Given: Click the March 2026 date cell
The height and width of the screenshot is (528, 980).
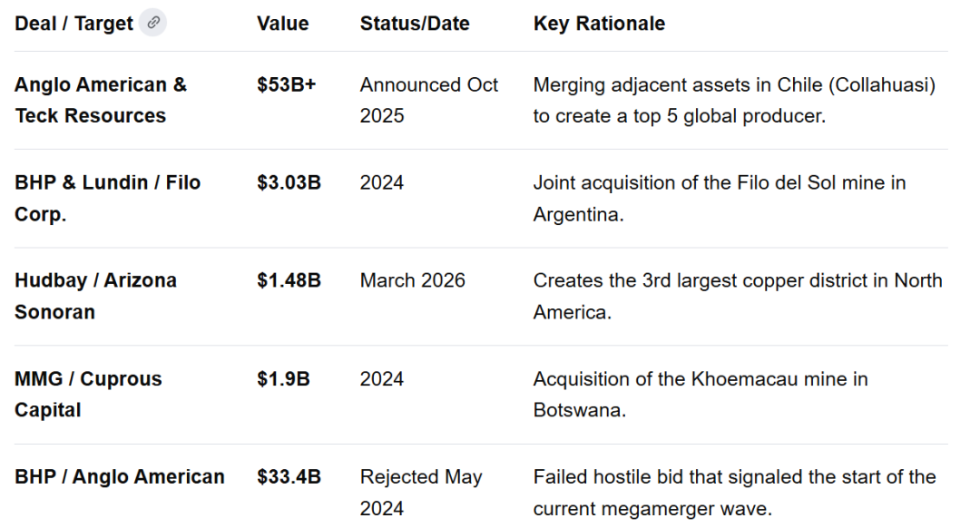Looking at the screenshot, I should coord(412,281).
